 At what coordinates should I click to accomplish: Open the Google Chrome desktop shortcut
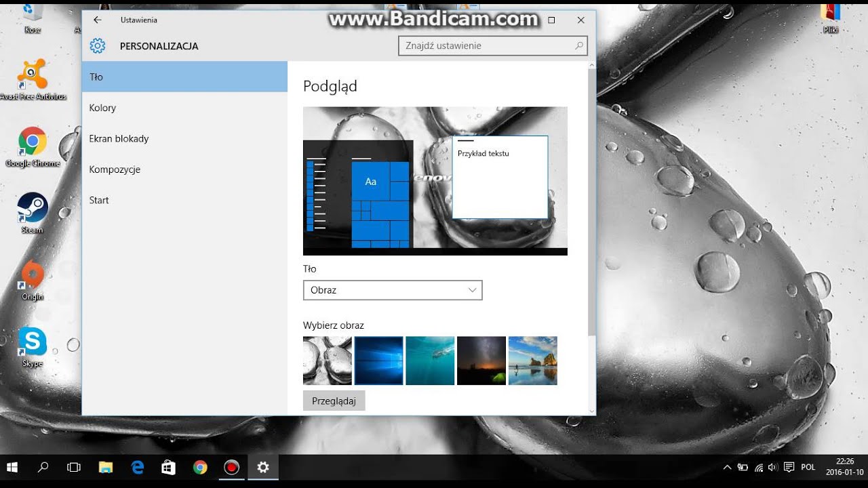(33, 147)
